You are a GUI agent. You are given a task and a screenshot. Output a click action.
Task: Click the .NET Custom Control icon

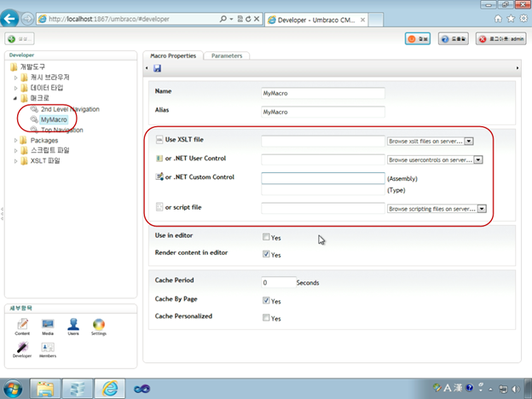pyautogui.click(x=159, y=176)
